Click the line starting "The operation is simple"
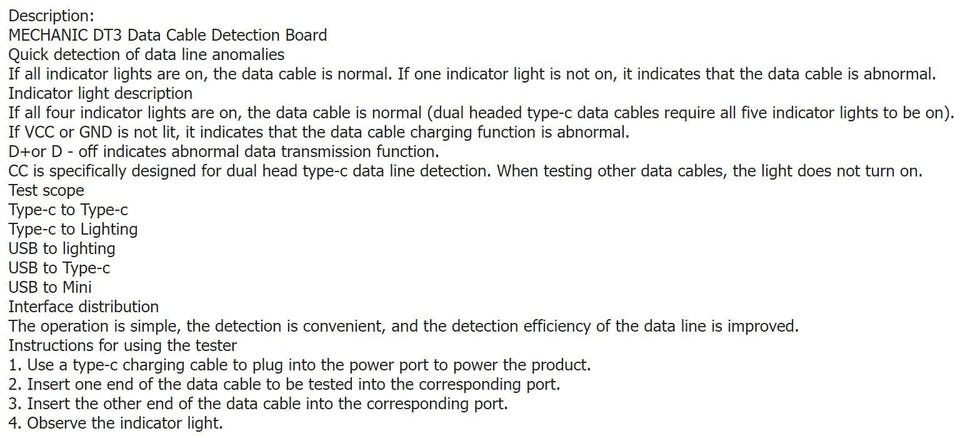The width and height of the screenshot is (960, 438). point(404,326)
